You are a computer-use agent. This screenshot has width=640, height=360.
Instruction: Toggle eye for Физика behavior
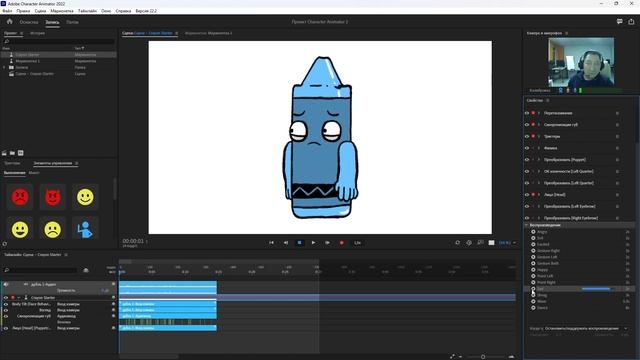point(527,148)
